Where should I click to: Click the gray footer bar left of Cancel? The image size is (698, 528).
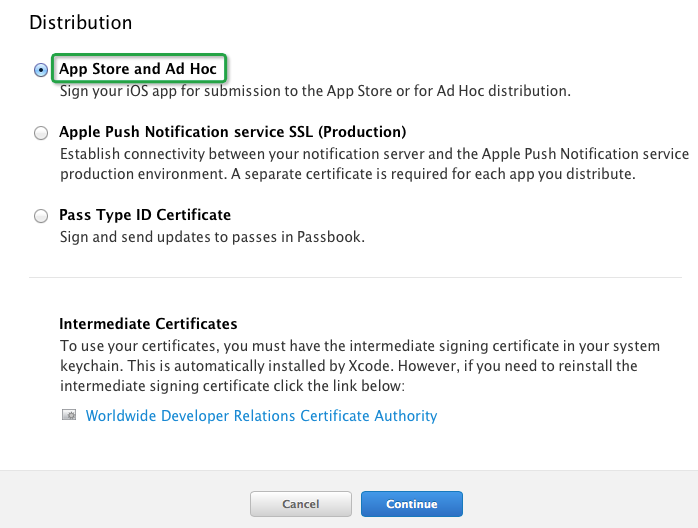(x=120, y=498)
